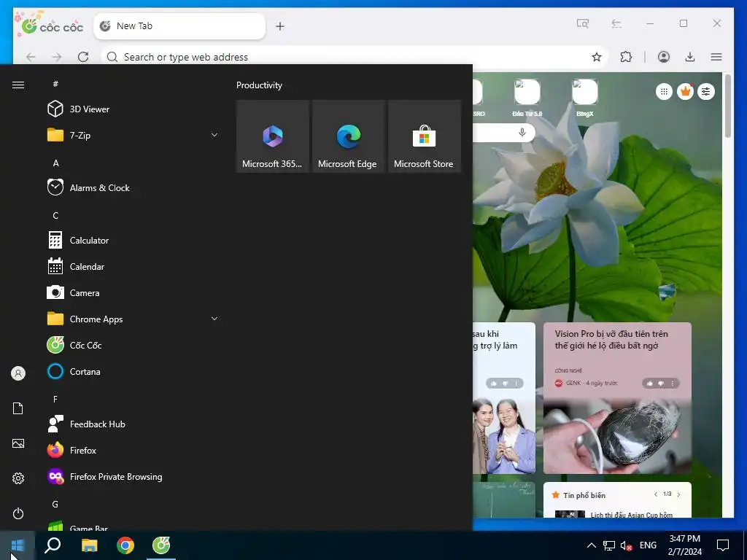Open the apps grid on New Tab page

[x=664, y=91]
